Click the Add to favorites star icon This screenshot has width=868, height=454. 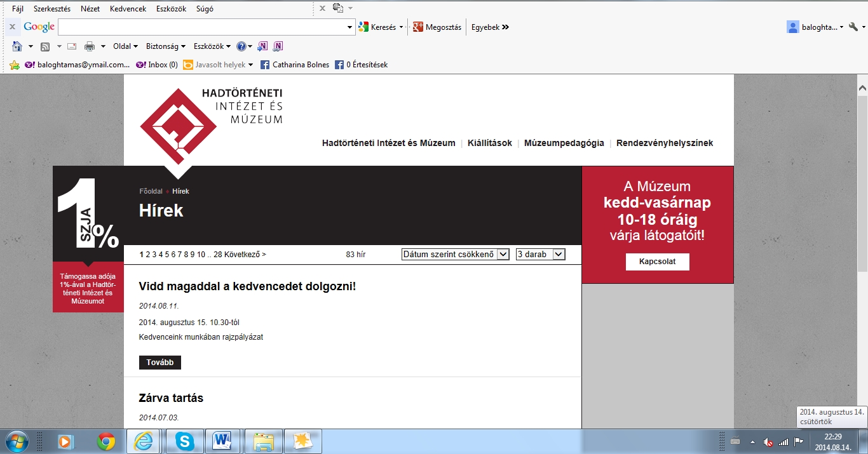point(15,65)
